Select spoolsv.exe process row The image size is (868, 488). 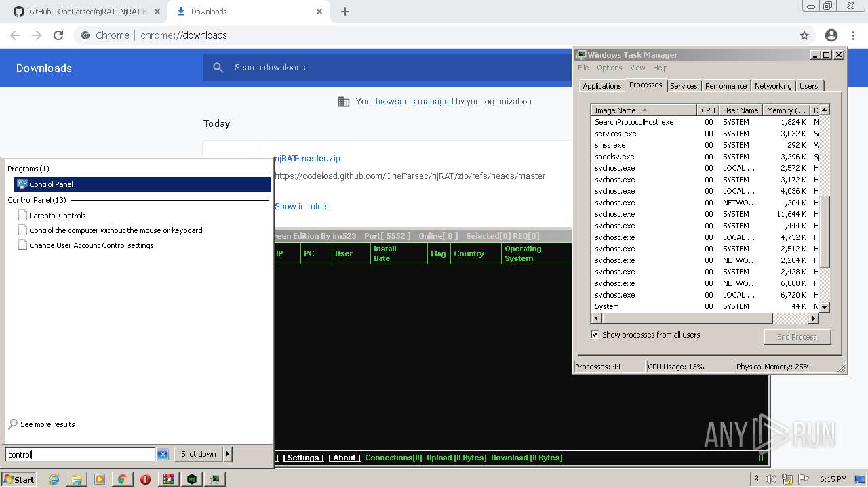[705, 157]
